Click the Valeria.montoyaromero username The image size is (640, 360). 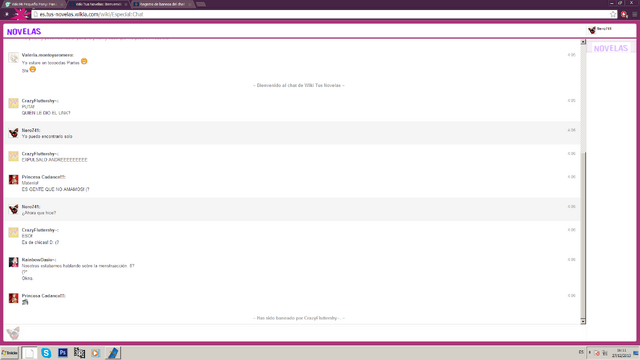coord(47,55)
